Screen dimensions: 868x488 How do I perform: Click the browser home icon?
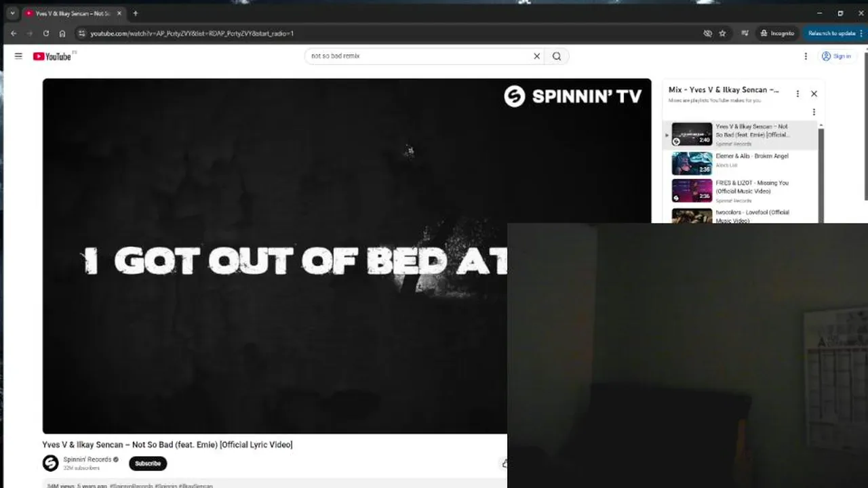point(62,33)
